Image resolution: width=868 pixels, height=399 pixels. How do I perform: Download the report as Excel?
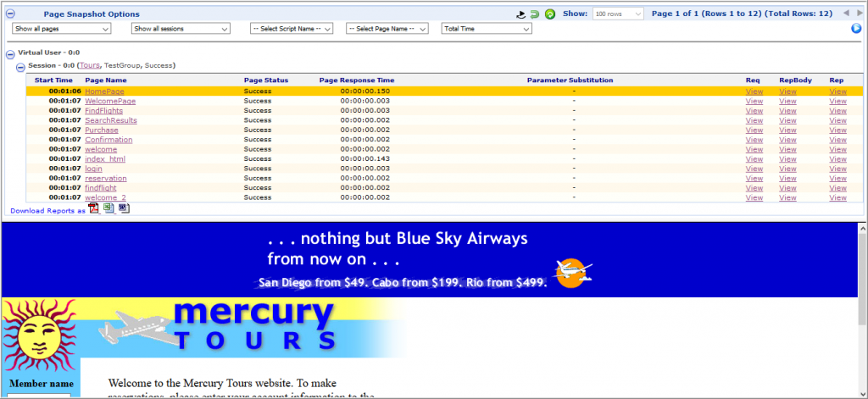point(109,208)
